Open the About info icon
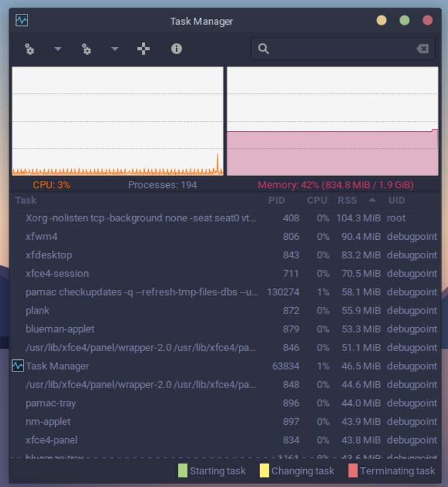 pyautogui.click(x=176, y=49)
